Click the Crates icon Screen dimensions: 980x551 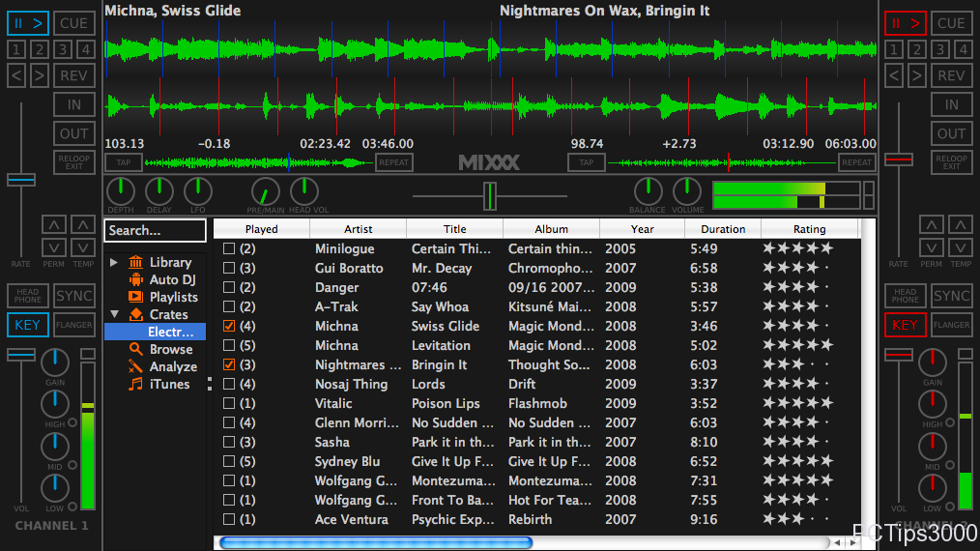pyautogui.click(x=135, y=314)
